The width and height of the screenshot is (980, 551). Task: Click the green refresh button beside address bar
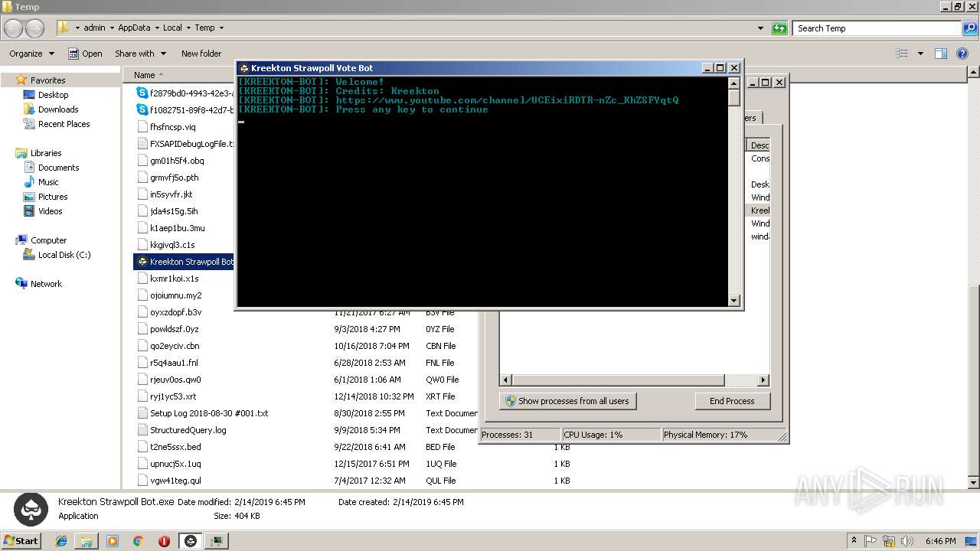point(779,28)
